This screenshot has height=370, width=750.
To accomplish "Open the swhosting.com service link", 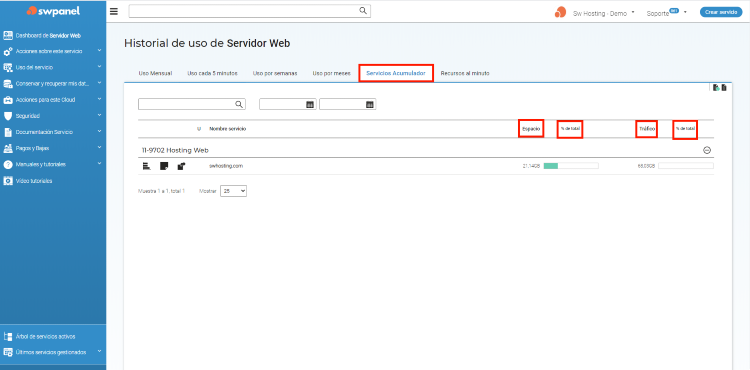I will point(226,166).
